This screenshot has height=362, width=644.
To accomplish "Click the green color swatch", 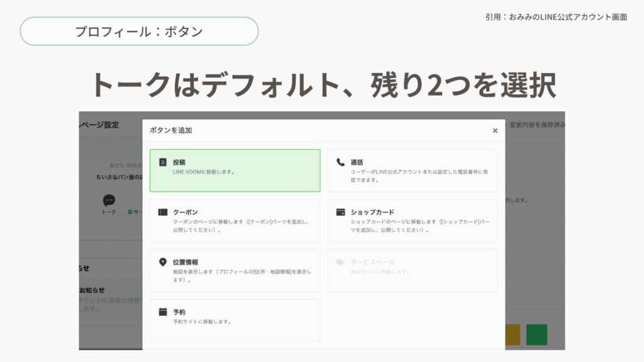I will [536, 334].
